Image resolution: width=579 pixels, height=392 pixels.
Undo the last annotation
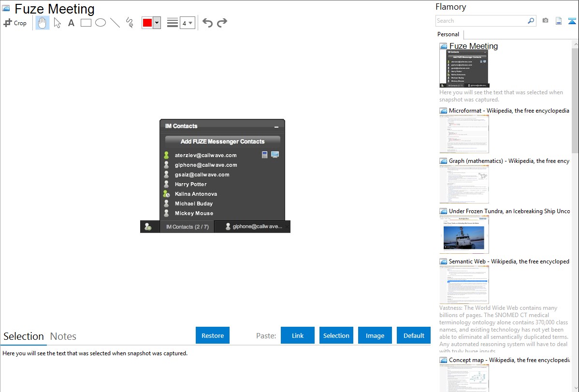tap(207, 23)
